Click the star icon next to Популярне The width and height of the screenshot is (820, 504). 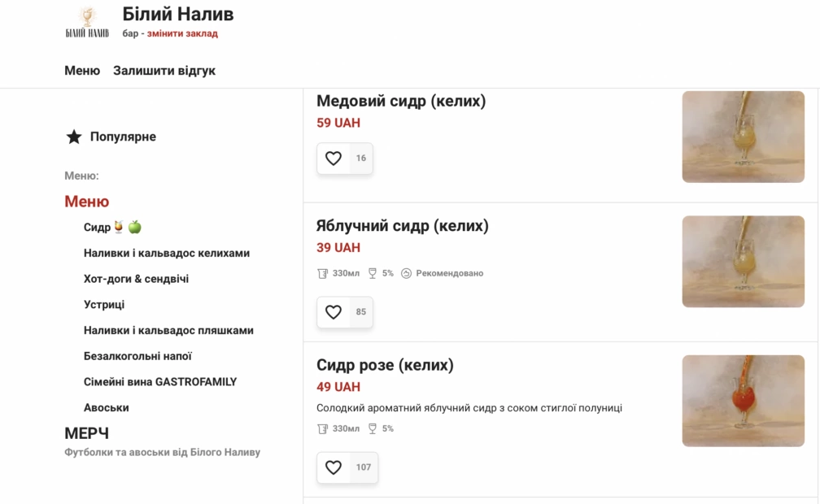(x=74, y=137)
